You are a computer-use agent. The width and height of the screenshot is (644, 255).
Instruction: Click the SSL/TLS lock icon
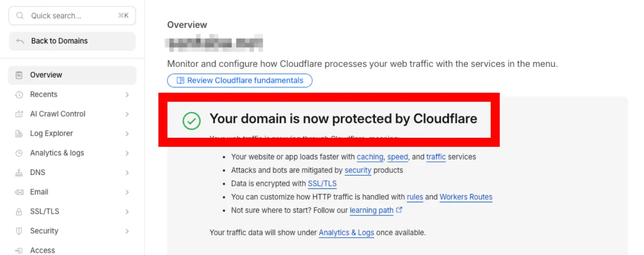pos(19,212)
